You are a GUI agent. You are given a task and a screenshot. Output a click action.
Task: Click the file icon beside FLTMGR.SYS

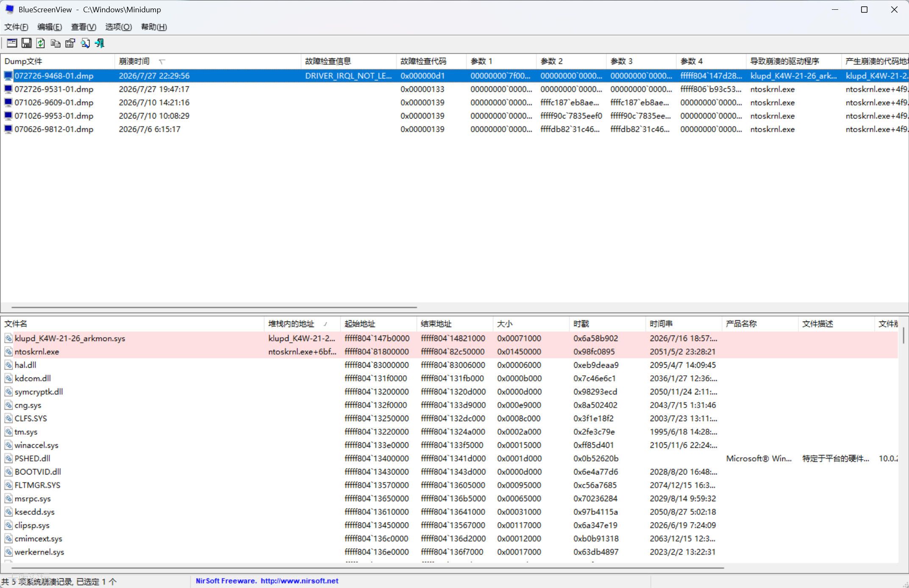click(x=8, y=485)
